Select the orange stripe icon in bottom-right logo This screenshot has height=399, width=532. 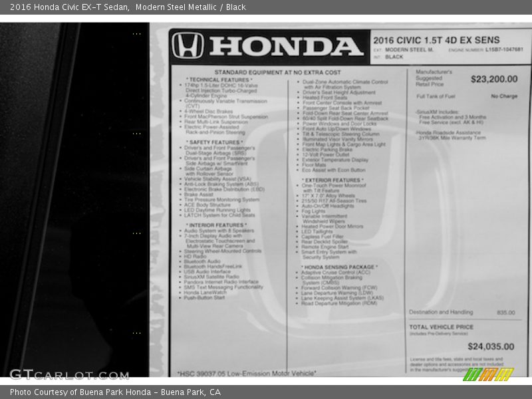point(489,374)
